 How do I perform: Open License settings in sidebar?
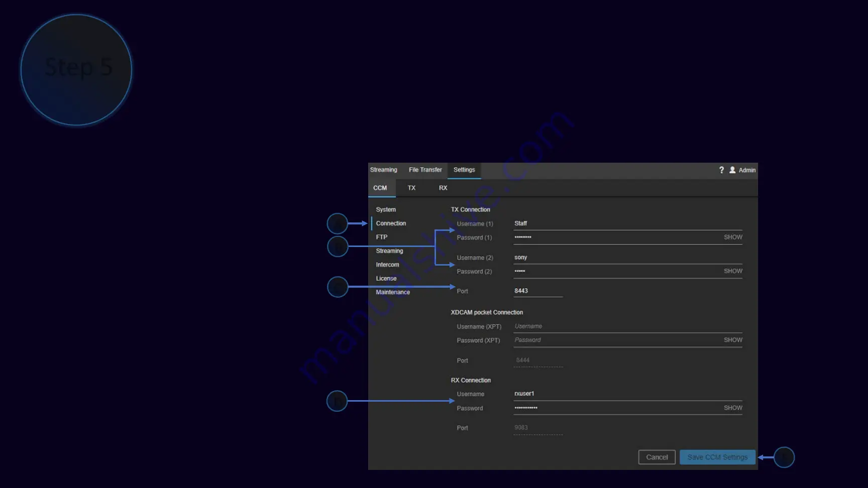click(386, 279)
